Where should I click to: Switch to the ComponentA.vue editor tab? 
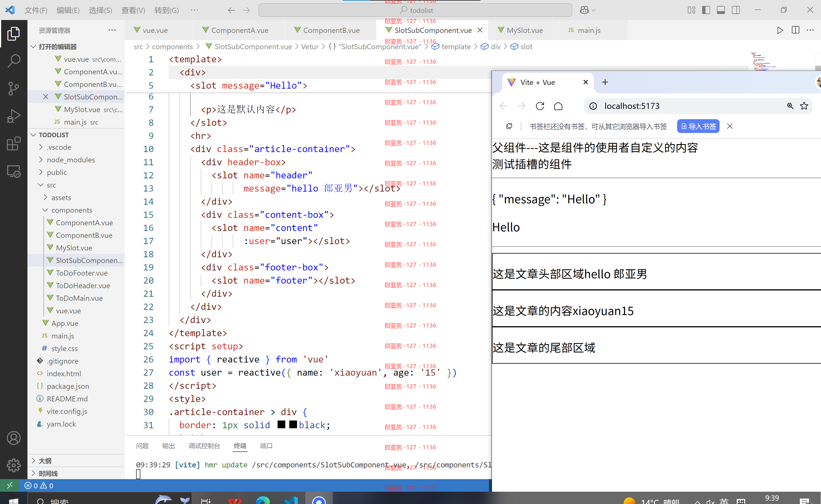pos(239,30)
